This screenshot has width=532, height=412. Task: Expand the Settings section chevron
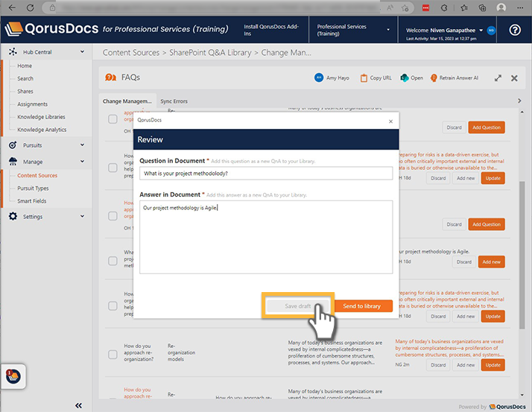pyautogui.click(x=82, y=216)
